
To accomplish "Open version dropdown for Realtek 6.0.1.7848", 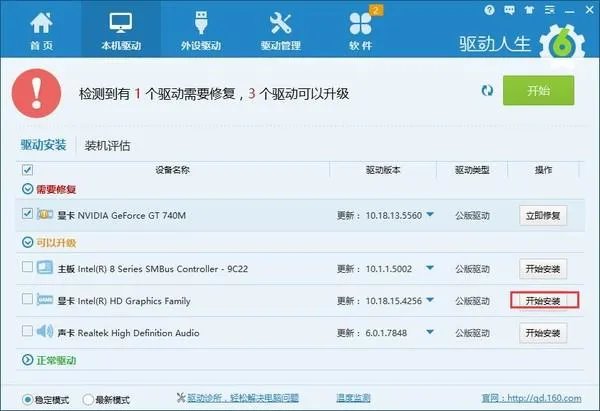I will 430,331.
